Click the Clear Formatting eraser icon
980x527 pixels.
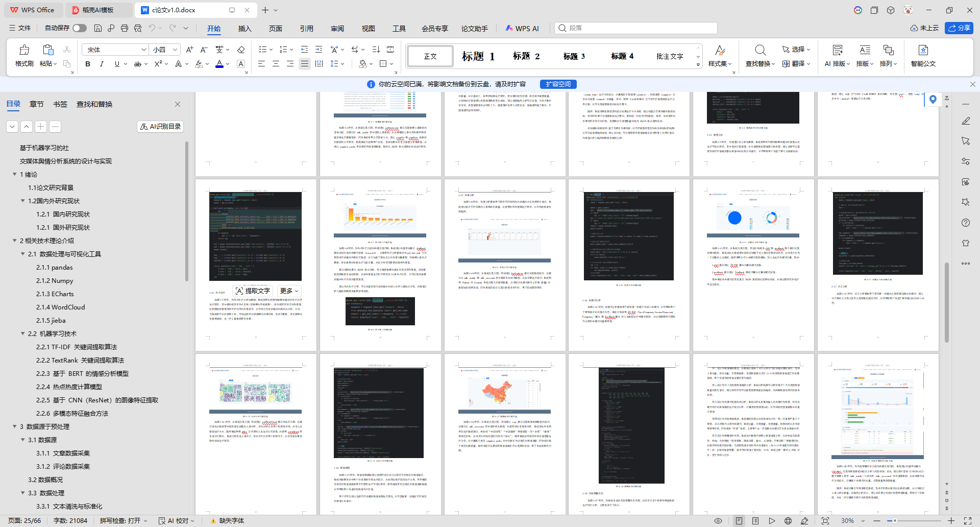[241, 50]
